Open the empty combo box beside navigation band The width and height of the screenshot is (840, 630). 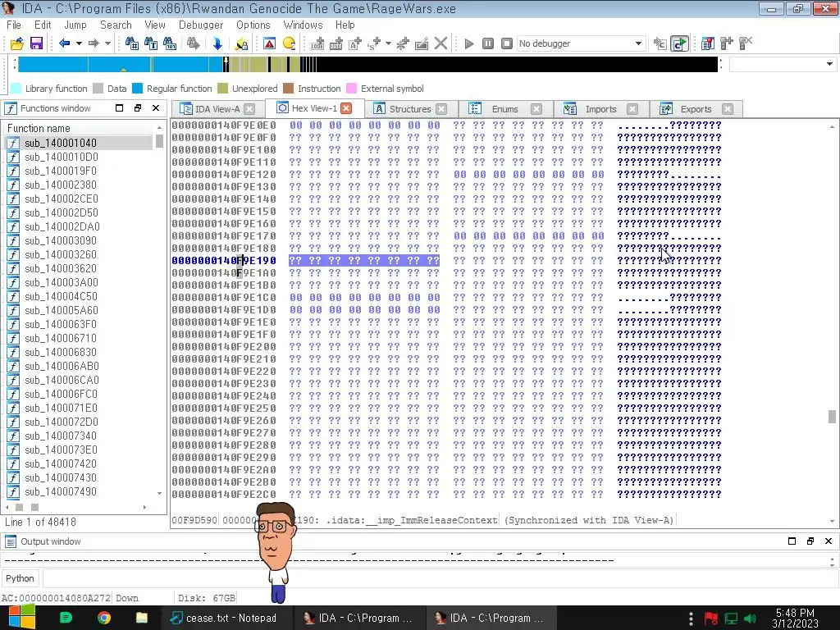(783, 64)
